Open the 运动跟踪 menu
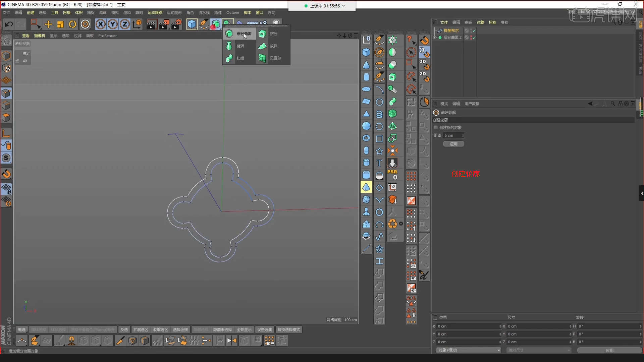 coord(155,13)
